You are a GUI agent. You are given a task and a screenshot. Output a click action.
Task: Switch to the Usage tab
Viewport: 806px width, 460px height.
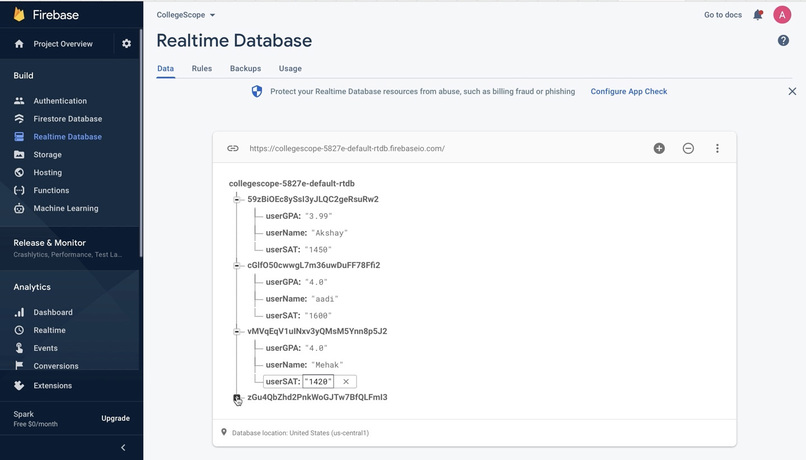(290, 68)
